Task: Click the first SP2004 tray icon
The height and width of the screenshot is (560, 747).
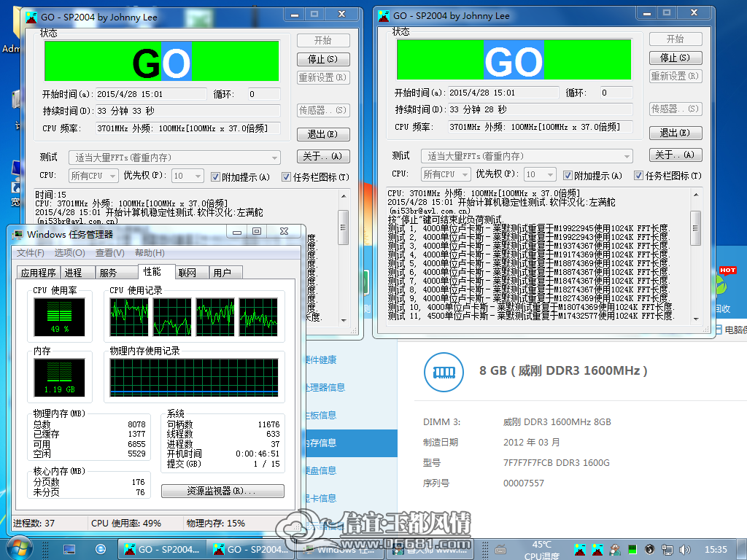Action: coord(580,550)
